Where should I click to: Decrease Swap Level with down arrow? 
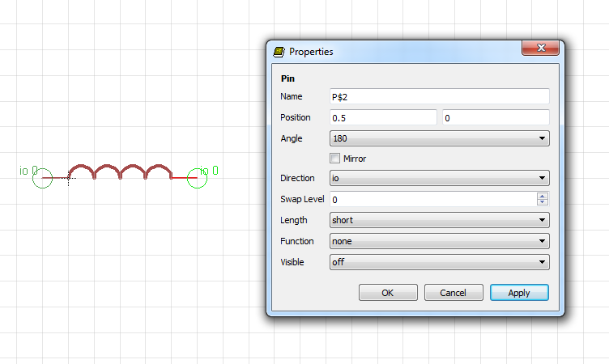pyautogui.click(x=543, y=202)
